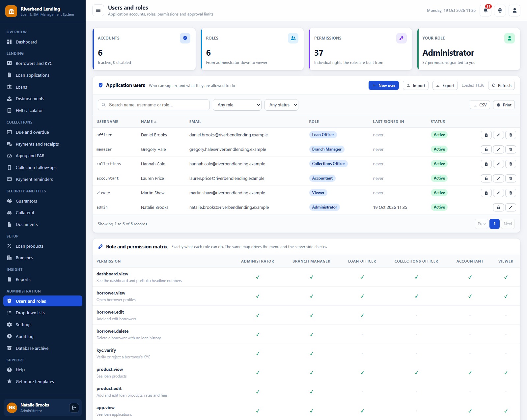The height and width of the screenshot is (420, 527).
Task: Open the Any role filter dropdown
Action: [237, 105]
